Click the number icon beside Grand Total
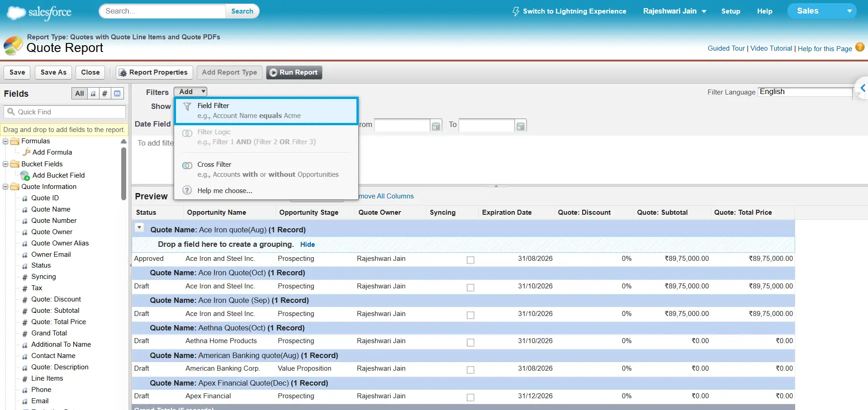Screen dimensions: 868x410 click(x=25, y=334)
